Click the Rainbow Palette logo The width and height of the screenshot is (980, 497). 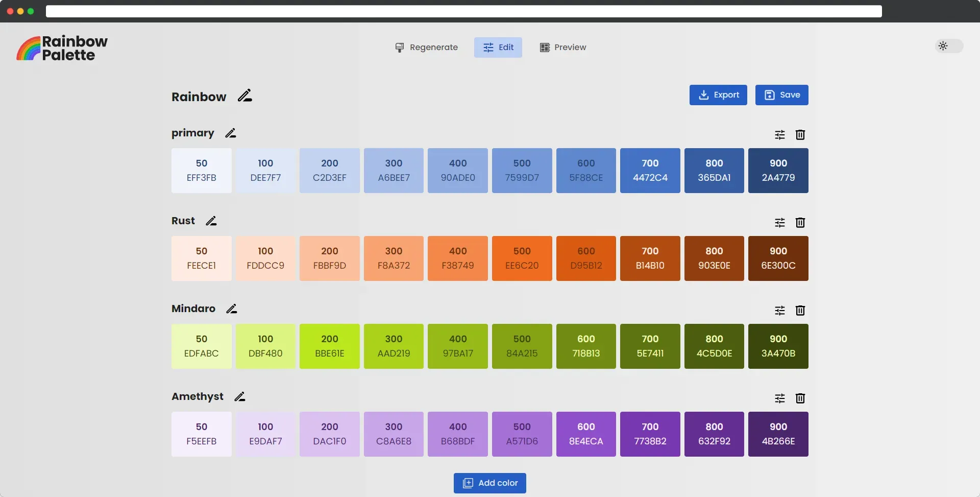61,47
